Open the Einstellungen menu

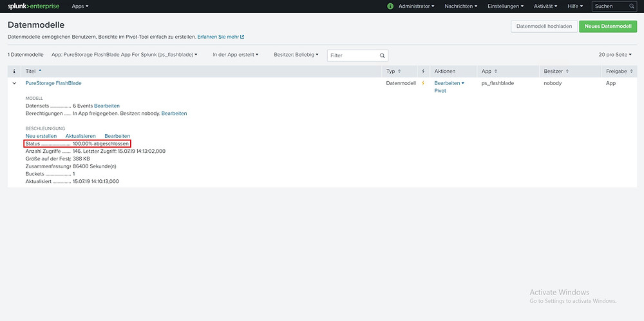(x=506, y=6)
